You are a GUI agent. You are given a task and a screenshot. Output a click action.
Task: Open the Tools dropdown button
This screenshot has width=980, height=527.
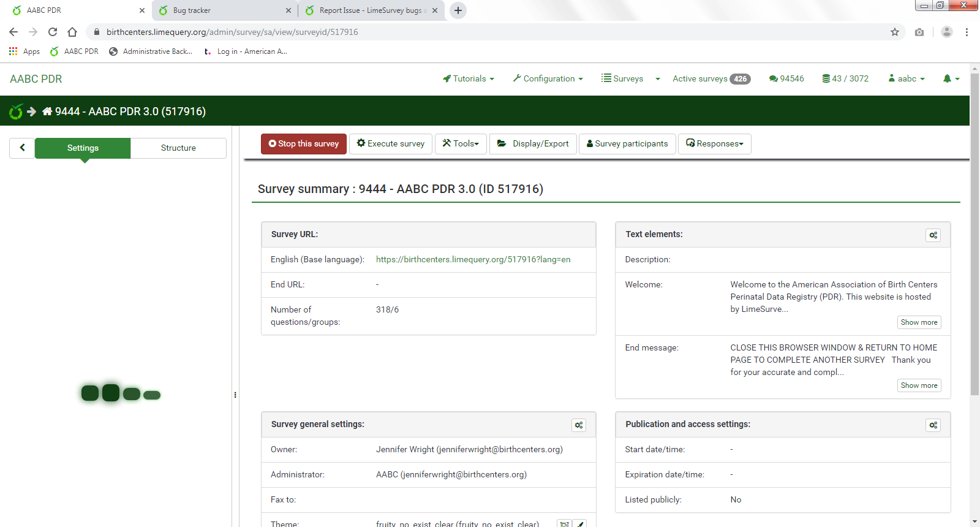461,143
